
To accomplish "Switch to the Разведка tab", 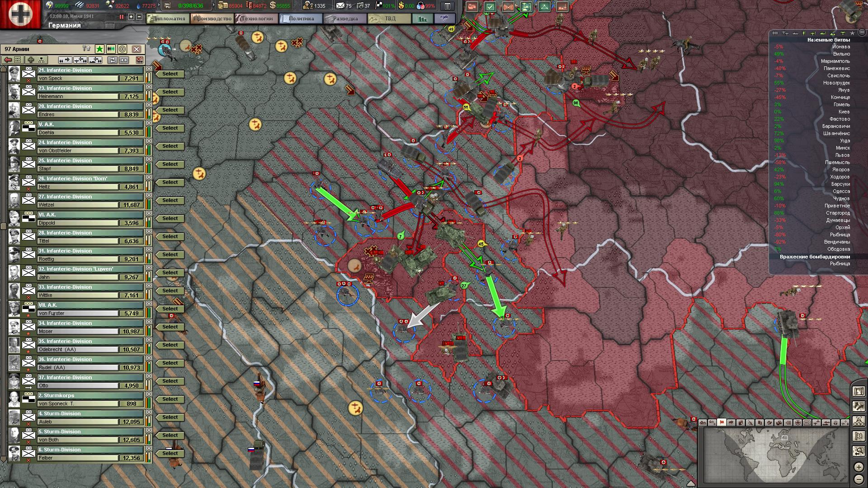I will (345, 19).
